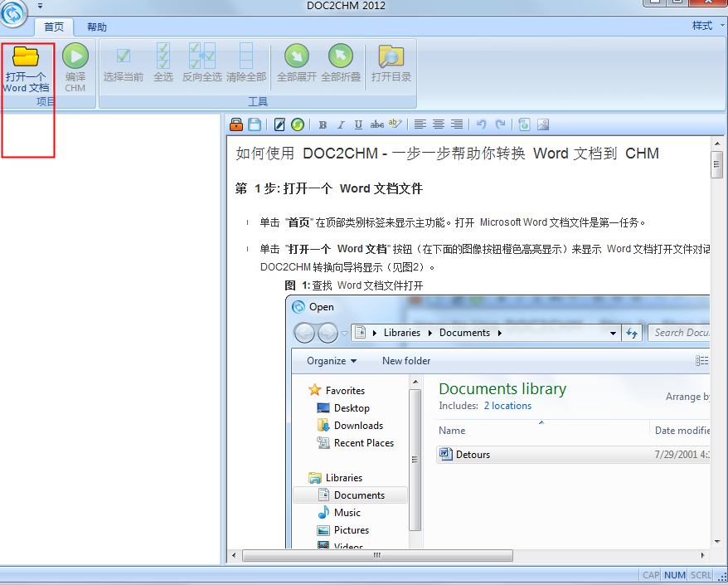
Task: Apply strikethrough formatting
Action: (376, 124)
